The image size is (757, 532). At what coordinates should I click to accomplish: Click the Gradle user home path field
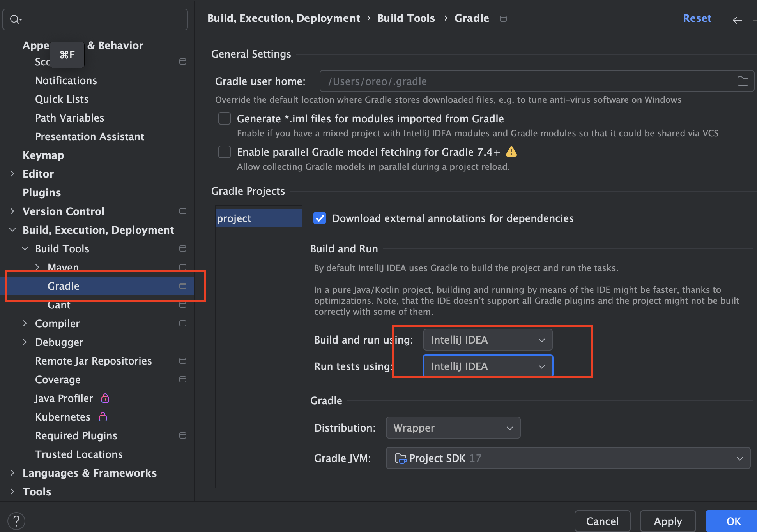(x=526, y=81)
